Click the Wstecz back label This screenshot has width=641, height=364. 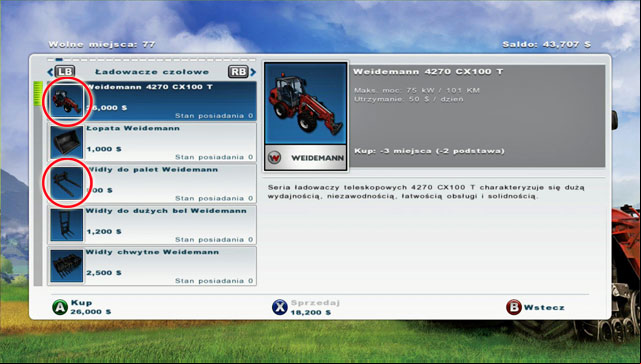pyautogui.click(x=544, y=308)
